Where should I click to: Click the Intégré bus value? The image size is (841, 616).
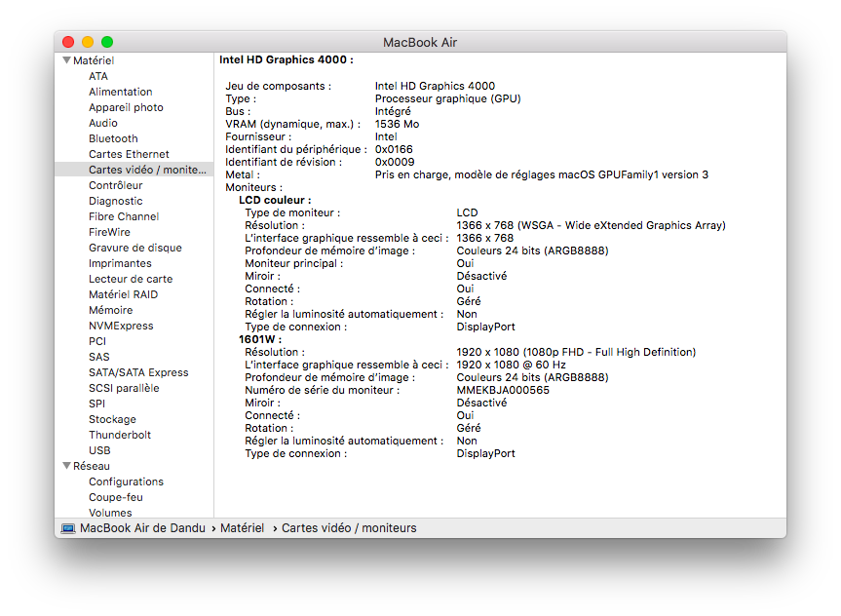tap(393, 111)
